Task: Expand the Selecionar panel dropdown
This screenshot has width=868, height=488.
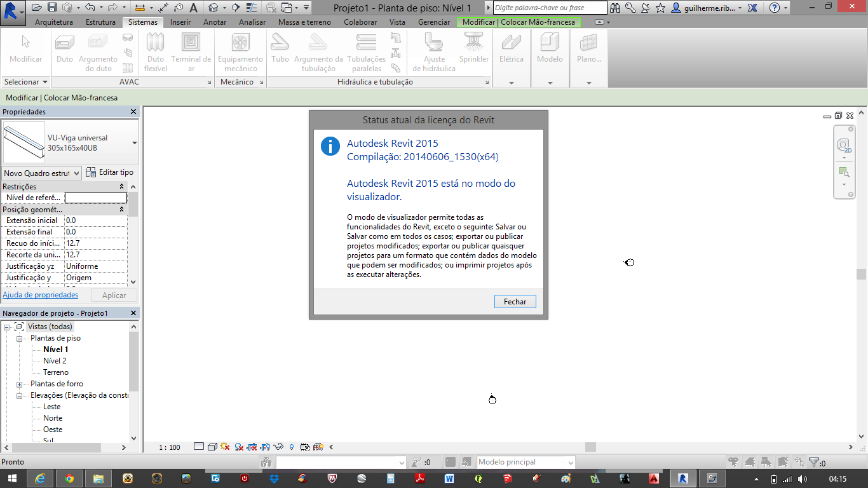Action: pyautogui.click(x=25, y=82)
